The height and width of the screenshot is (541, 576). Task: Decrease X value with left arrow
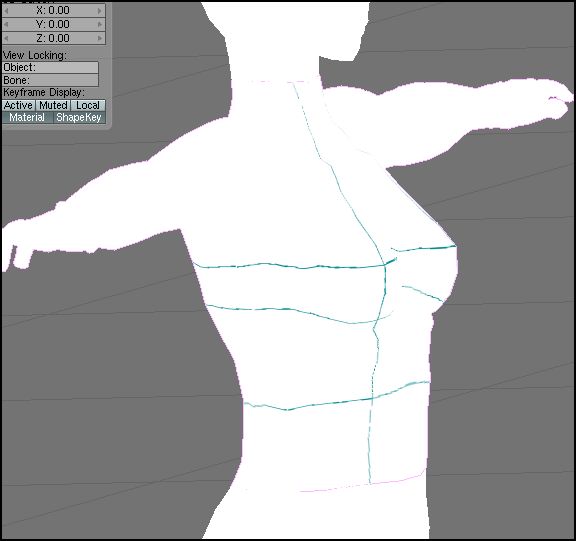tap(6, 11)
